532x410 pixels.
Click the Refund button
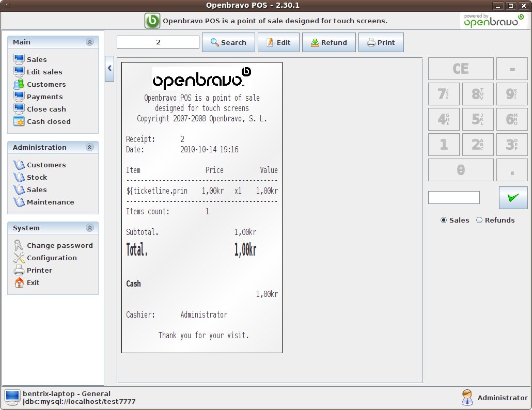tap(330, 42)
